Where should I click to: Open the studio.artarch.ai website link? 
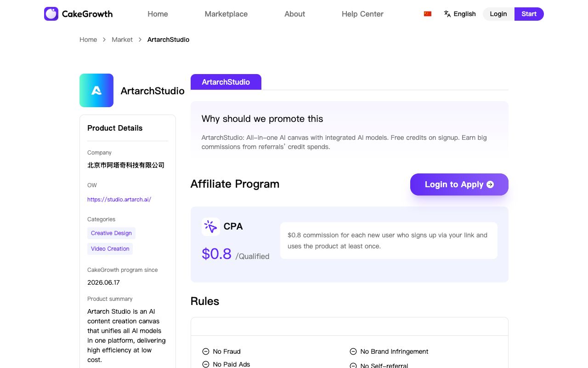coord(119,200)
